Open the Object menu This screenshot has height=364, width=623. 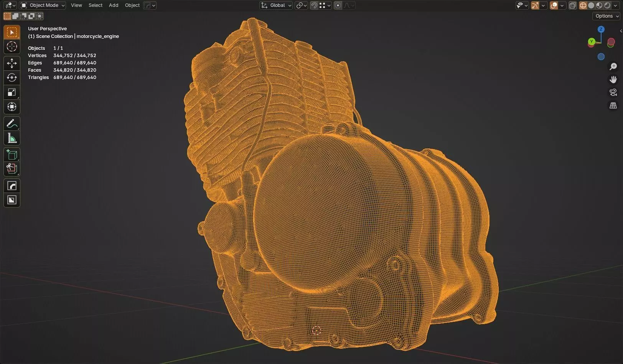tap(132, 5)
